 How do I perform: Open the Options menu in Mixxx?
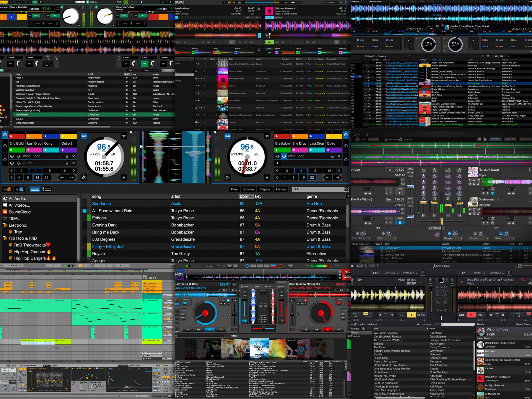pyautogui.click(x=358, y=134)
